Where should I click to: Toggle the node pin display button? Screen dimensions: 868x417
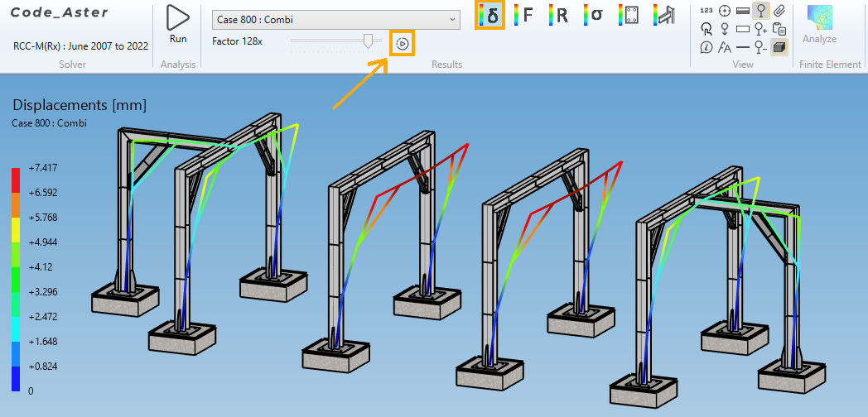point(760,11)
